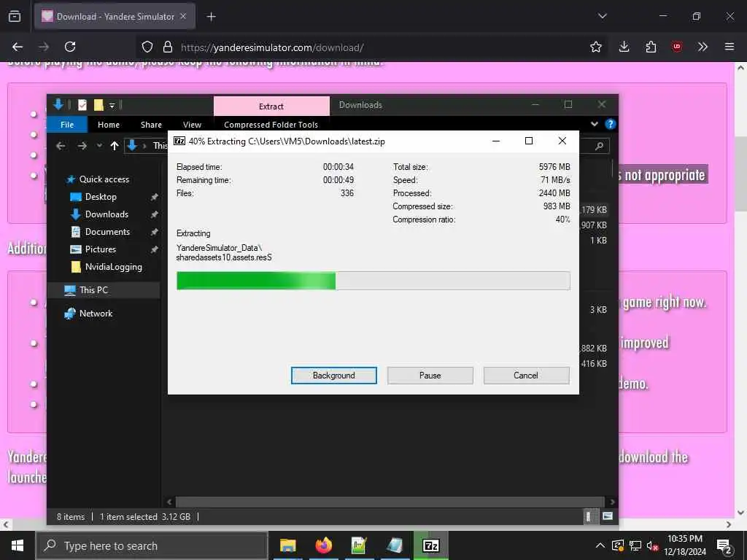Viewport: 747px width, 560px height.
Task: Open Explorer help question mark icon
Action: point(610,124)
